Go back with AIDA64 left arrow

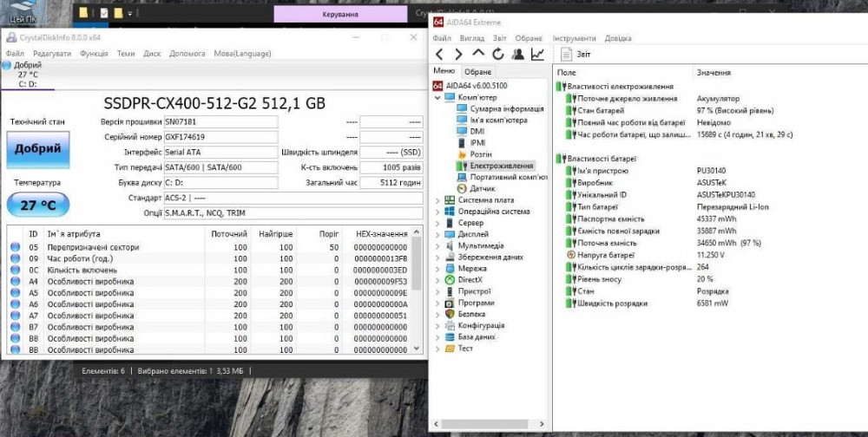tap(439, 55)
